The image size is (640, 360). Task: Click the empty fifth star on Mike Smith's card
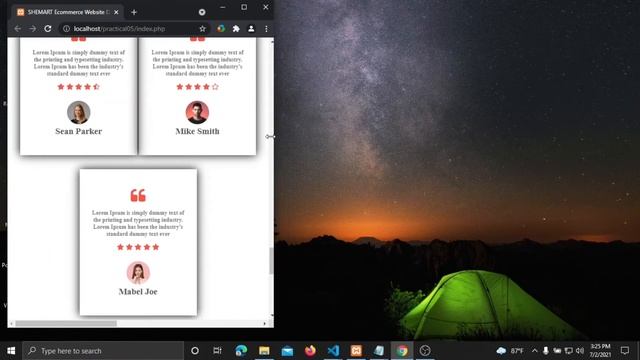(x=215, y=87)
